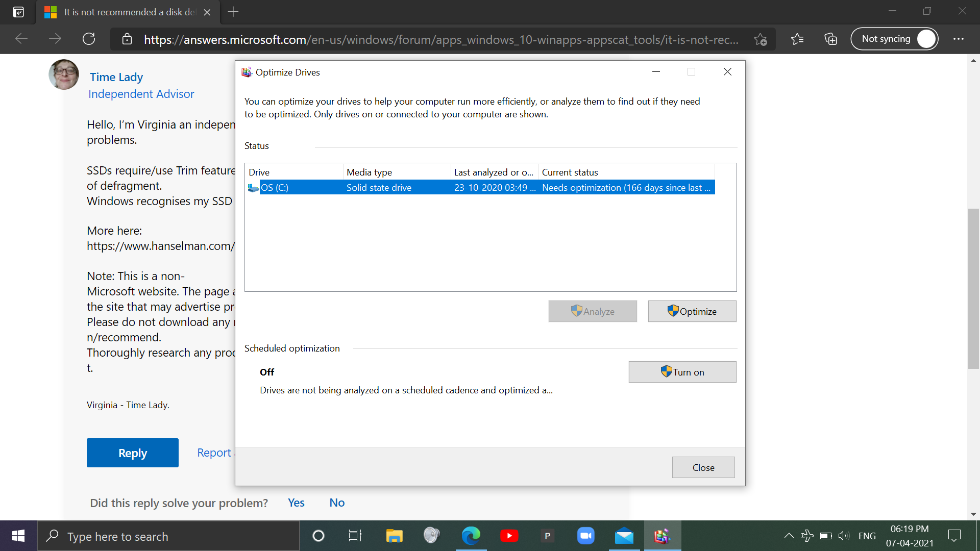This screenshot has height=551, width=980.
Task: Open the PowerPoint taskbar icon
Action: [x=547, y=536]
